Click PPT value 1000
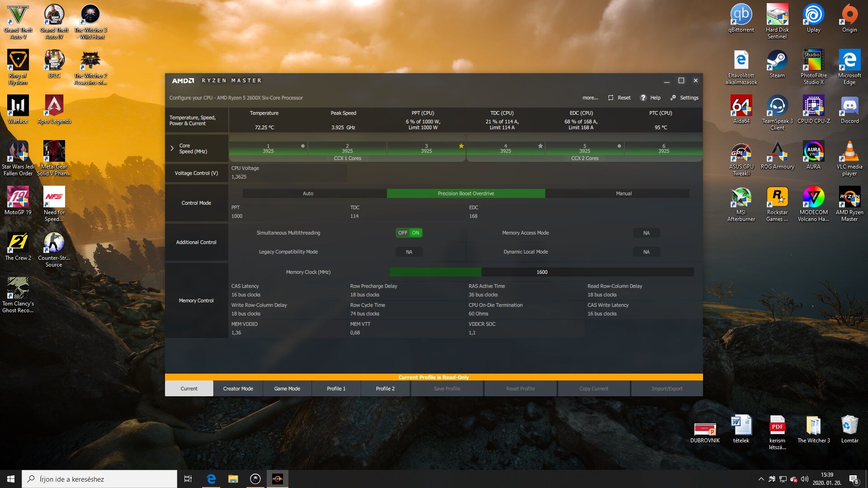This screenshot has width=868, height=488. (x=237, y=216)
